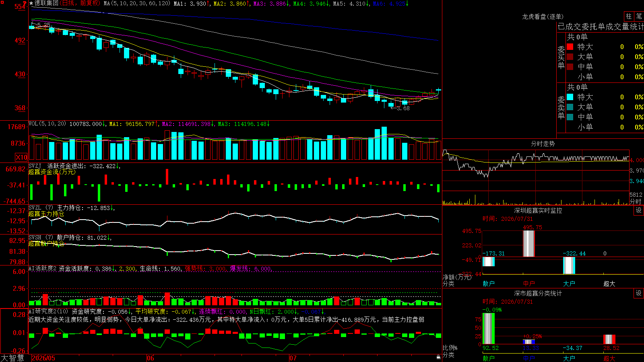Click the 强势线: 3.000 red label
This screenshot has height=362, width=644.
[x=205, y=268]
